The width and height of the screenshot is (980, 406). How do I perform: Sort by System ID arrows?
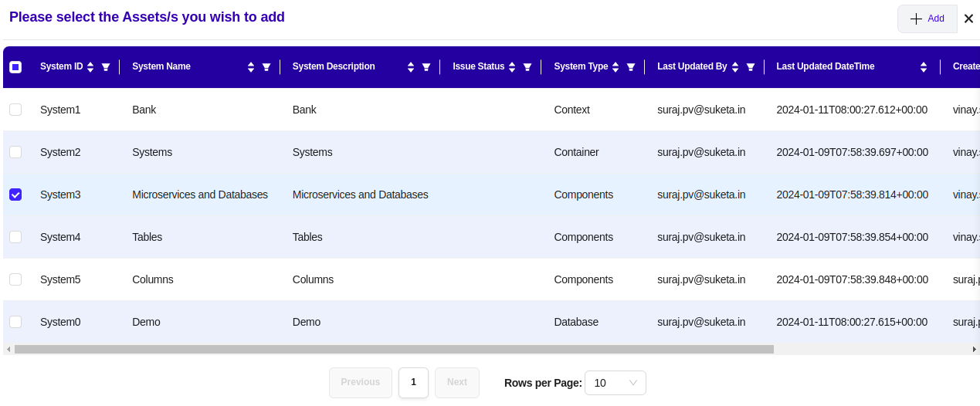pyautogui.click(x=90, y=67)
